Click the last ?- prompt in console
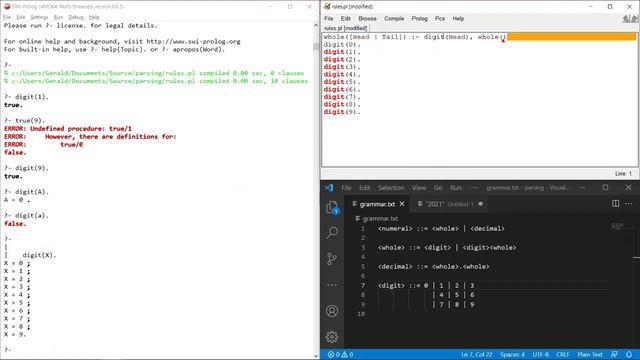 7,350
